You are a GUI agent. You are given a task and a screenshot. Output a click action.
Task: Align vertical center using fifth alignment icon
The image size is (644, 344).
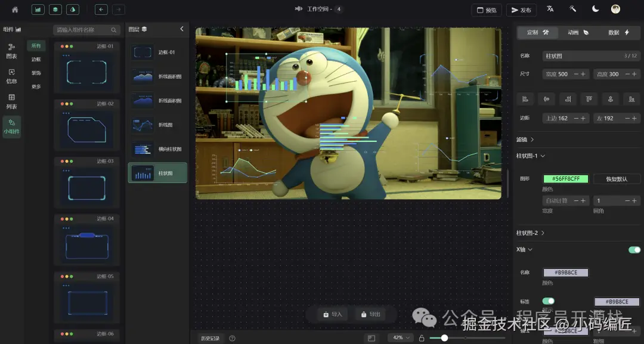coord(611,99)
